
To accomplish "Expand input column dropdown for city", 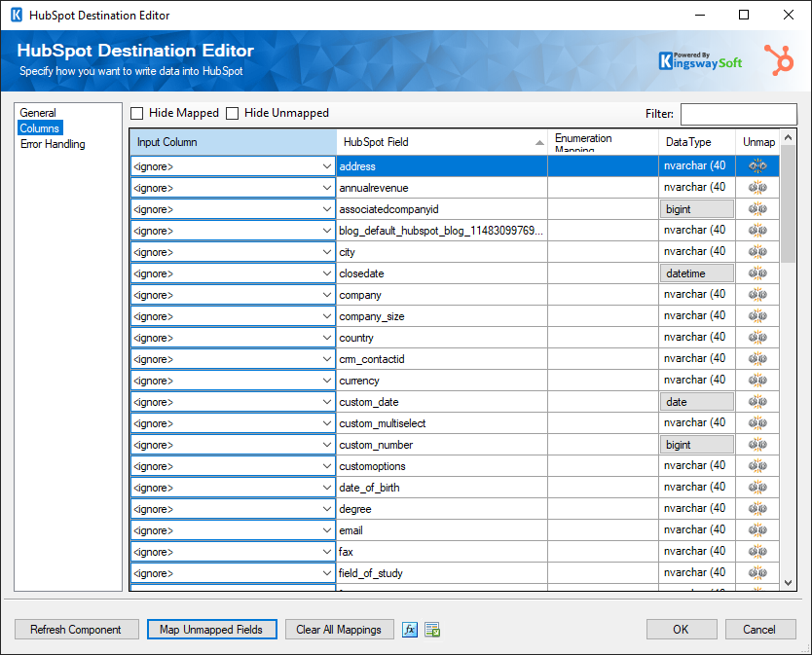I will [327, 252].
